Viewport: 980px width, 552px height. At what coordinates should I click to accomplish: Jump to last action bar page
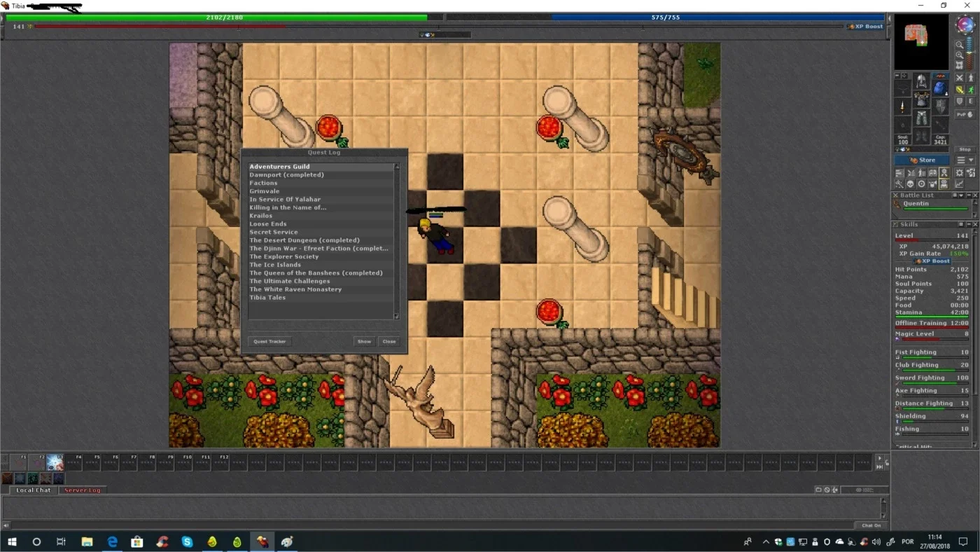(x=879, y=467)
